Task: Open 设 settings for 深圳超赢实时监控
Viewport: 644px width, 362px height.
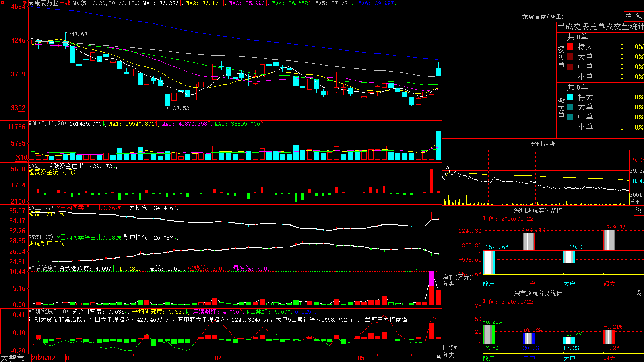Action: coord(639,210)
